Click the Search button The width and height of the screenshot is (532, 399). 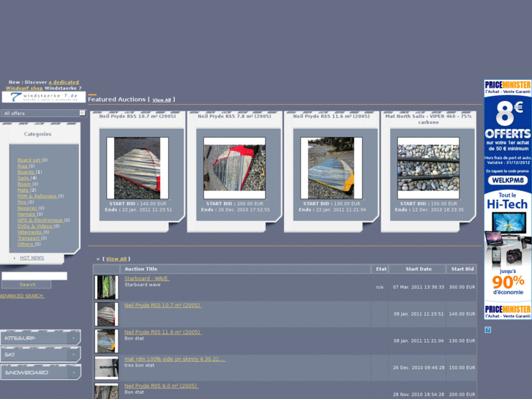[x=26, y=285]
